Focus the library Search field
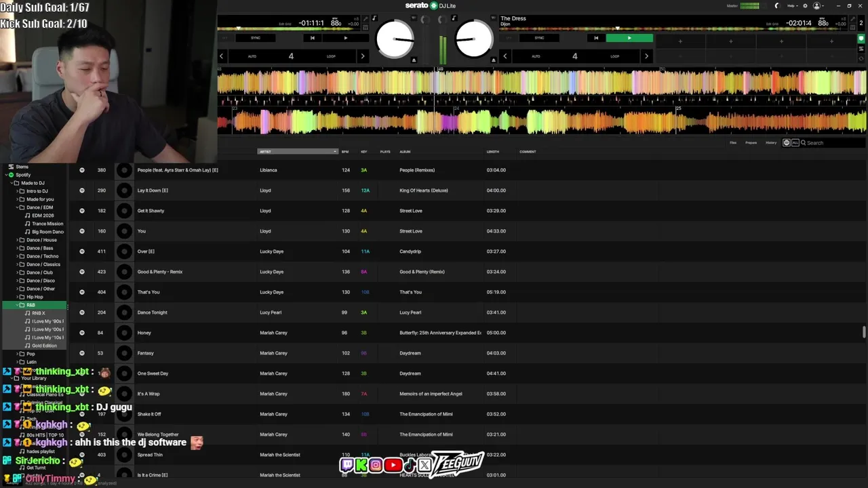The height and width of the screenshot is (488, 868). pos(834,143)
